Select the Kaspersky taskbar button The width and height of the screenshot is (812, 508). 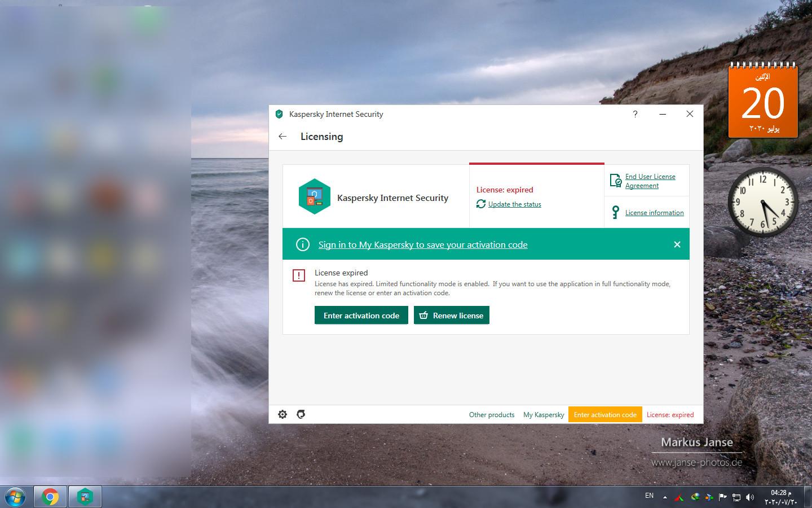[85, 497]
